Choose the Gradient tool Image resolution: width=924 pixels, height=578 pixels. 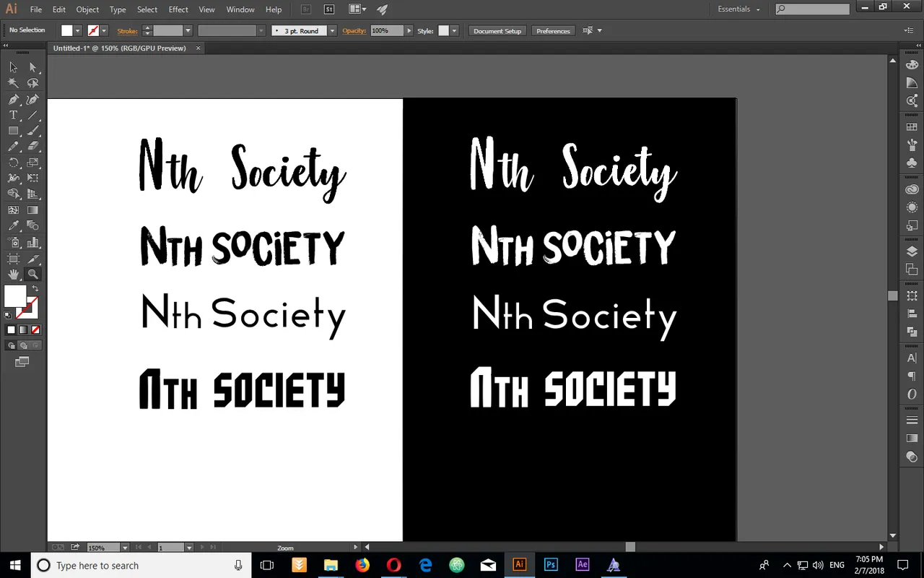click(x=32, y=210)
